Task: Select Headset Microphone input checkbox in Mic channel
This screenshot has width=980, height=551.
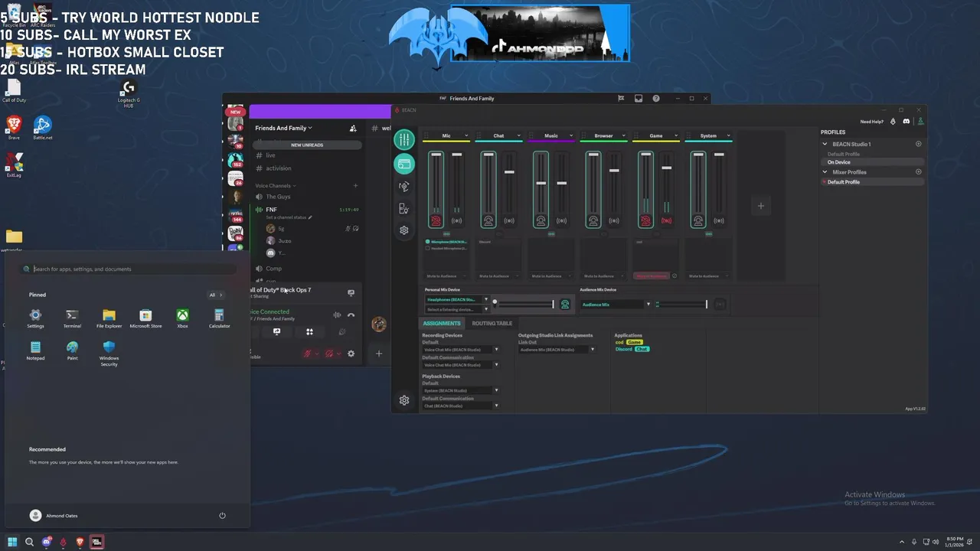Action: tap(427, 248)
